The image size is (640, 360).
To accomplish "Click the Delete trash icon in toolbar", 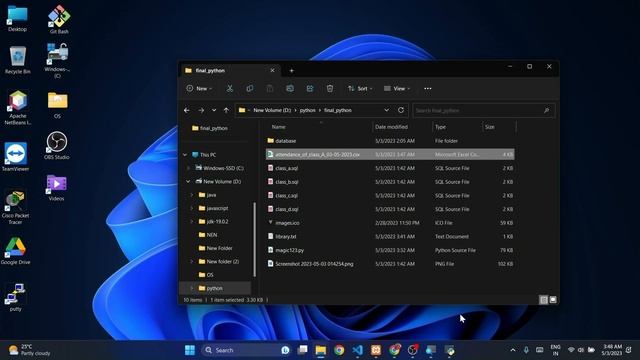I will (x=330, y=89).
